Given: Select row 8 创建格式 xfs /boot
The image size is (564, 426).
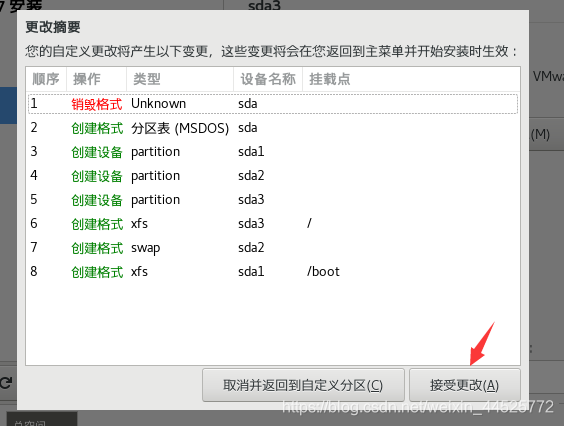Looking at the screenshot, I should point(273,271).
